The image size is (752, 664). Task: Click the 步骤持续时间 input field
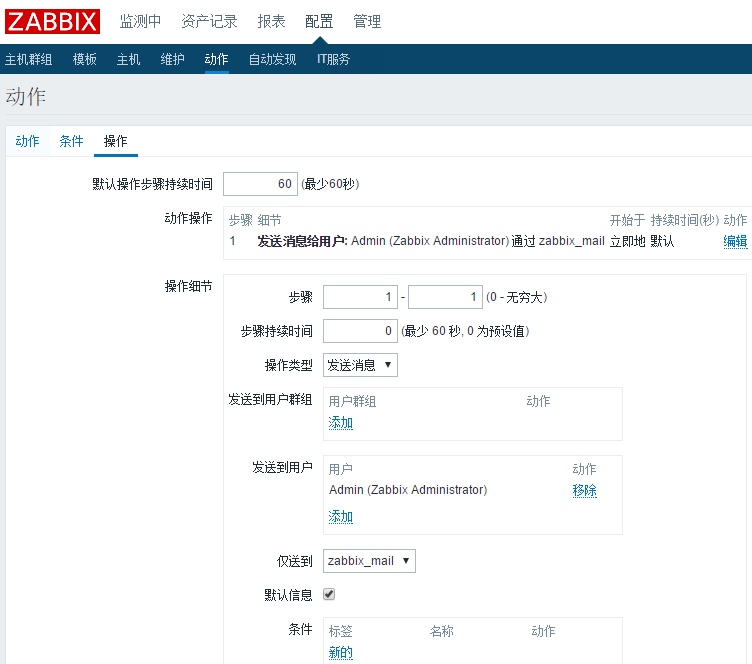359,331
